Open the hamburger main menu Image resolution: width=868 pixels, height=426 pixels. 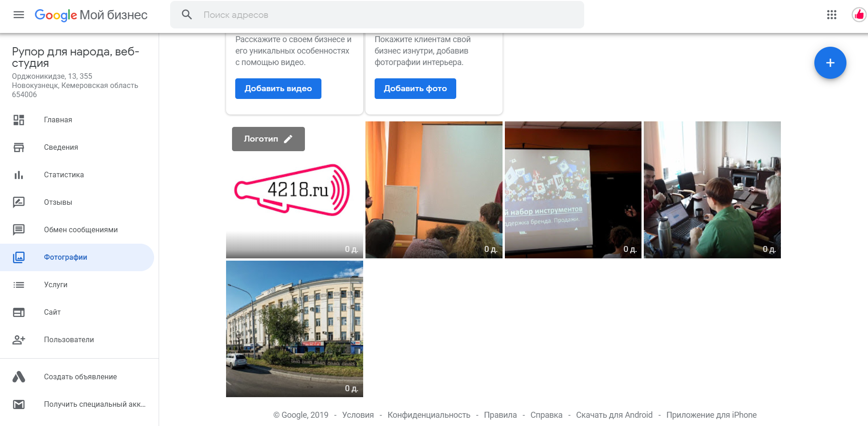[x=19, y=15]
